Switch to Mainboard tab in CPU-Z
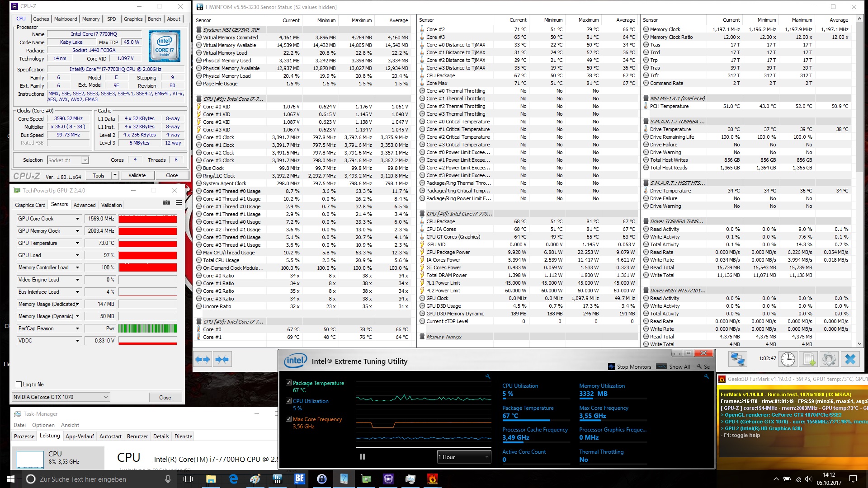The width and height of the screenshot is (868, 488). pyautogui.click(x=66, y=19)
